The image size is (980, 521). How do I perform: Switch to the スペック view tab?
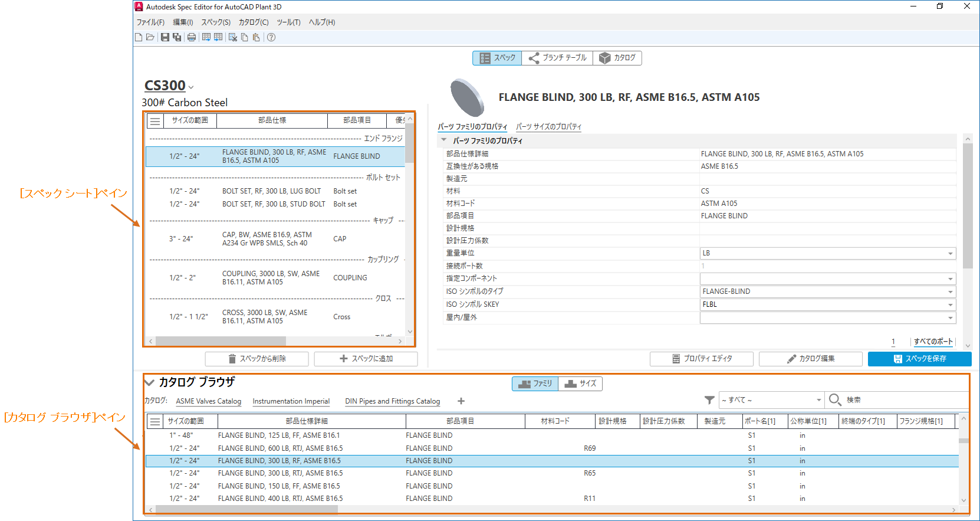tap(498, 58)
